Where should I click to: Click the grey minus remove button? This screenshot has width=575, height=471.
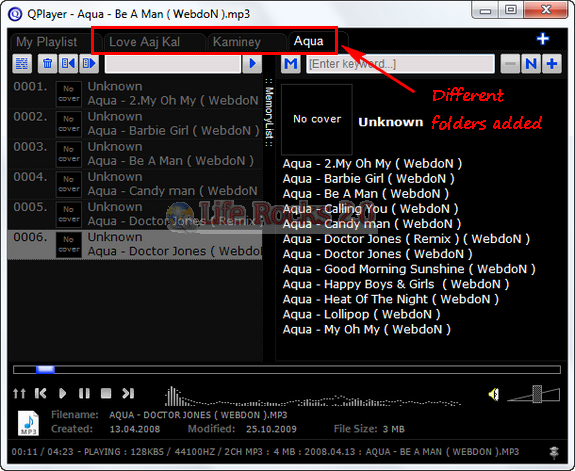pos(510,64)
